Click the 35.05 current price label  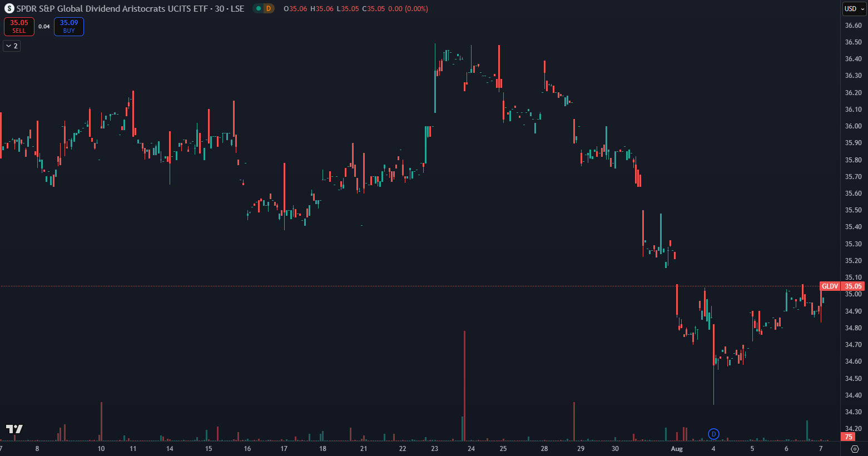click(x=853, y=286)
